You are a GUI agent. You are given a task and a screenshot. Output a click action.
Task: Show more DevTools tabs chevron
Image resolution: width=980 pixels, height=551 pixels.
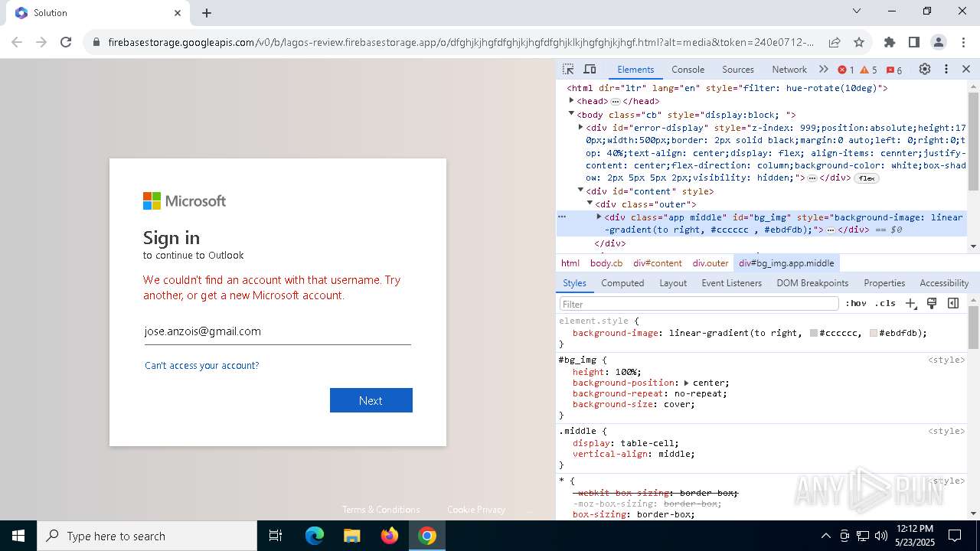click(x=824, y=69)
